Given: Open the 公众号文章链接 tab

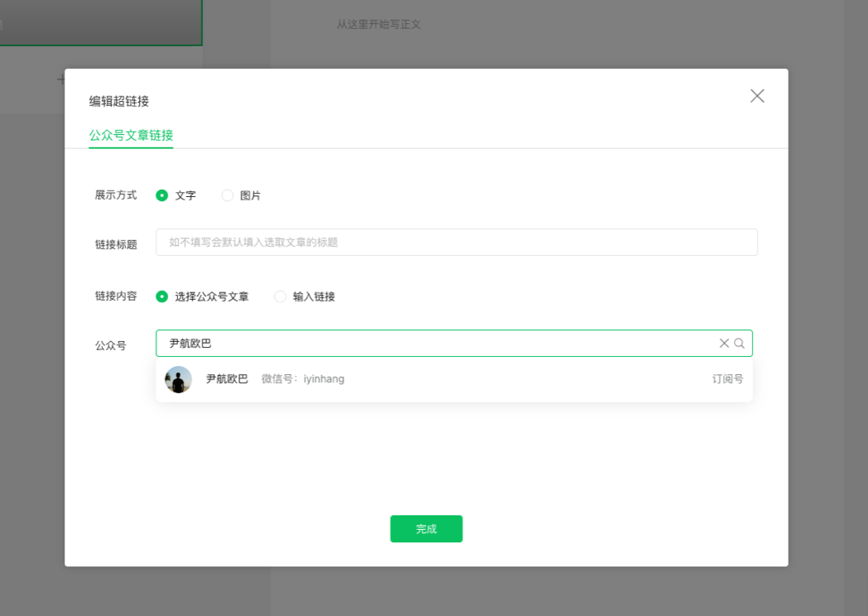Looking at the screenshot, I should coord(131,135).
